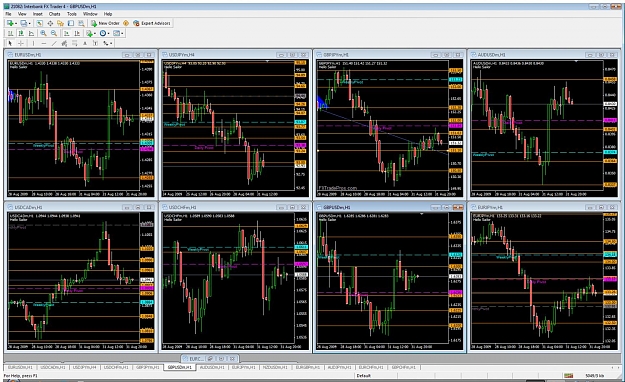Viewport: 625px width, 382px height.
Task: Switch to the GBPJPYm,H1 chart tab
Action: (x=148, y=367)
